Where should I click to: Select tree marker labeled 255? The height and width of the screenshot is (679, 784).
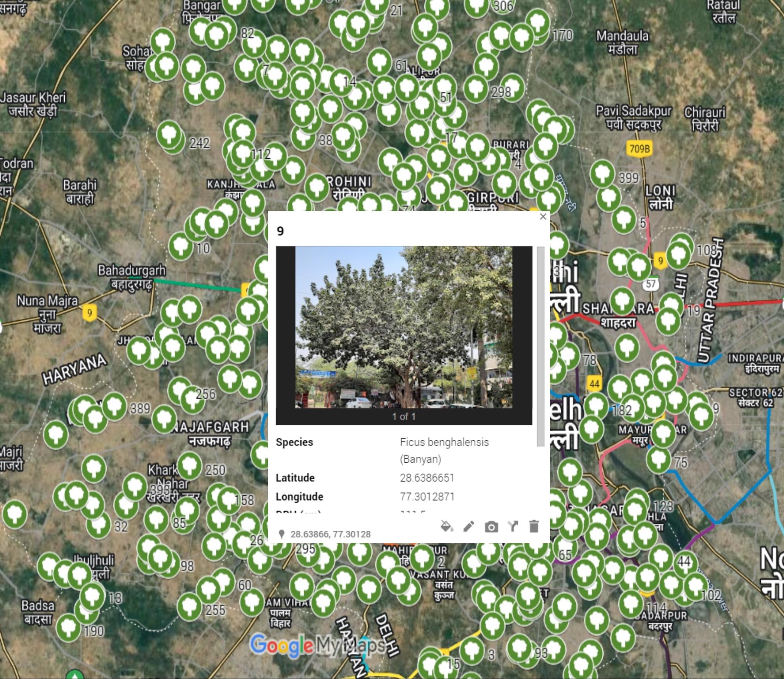coord(190,606)
